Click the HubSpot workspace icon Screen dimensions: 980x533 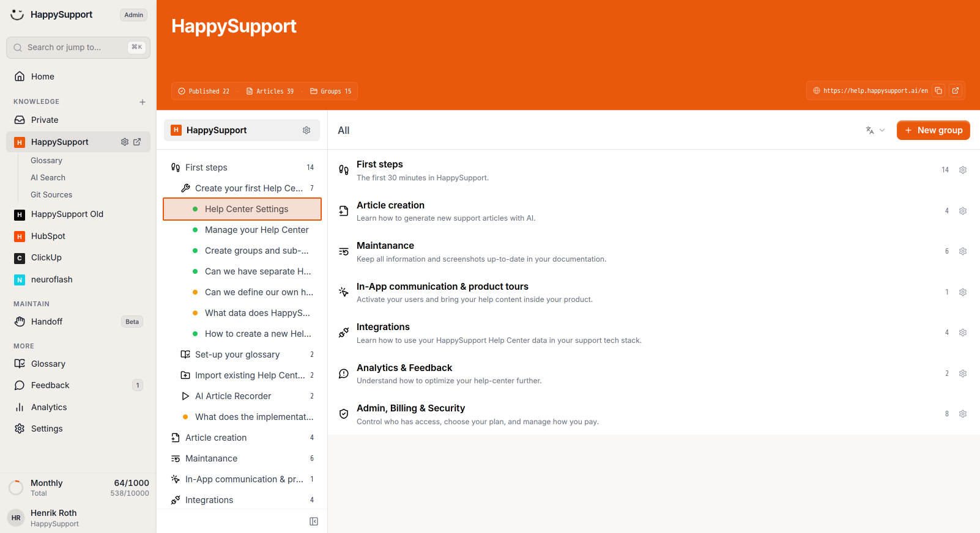click(20, 237)
